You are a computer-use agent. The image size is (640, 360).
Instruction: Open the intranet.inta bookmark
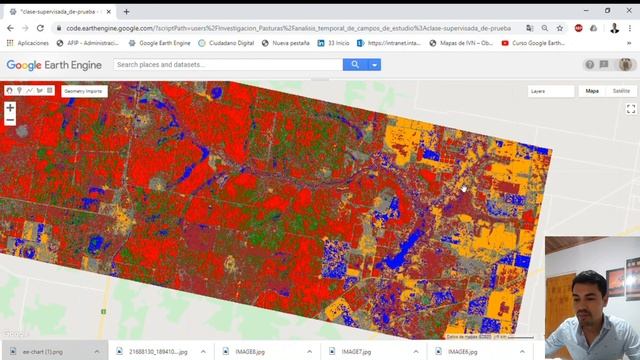click(389, 43)
